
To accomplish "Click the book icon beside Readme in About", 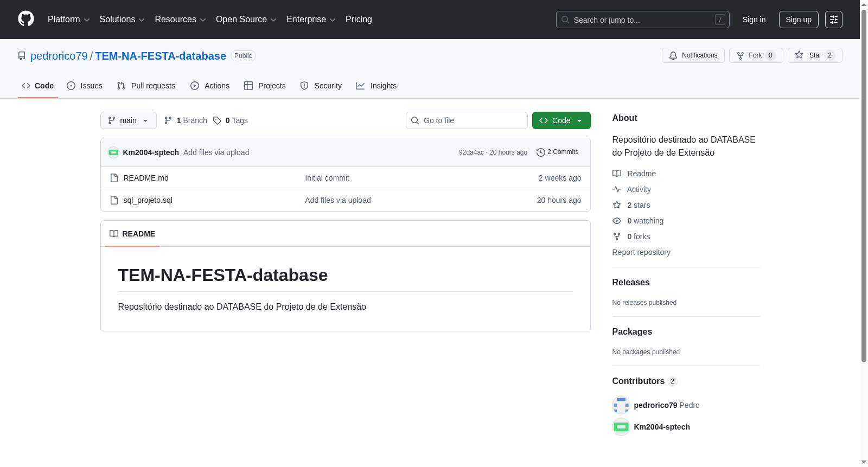I will [x=617, y=174].
